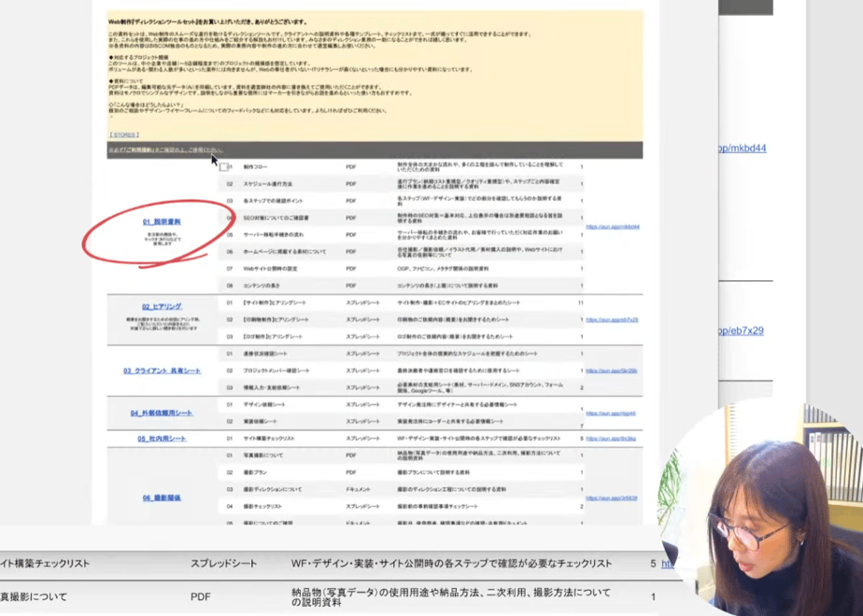
Task: Select the サーバー移転手続きの流れ cell
Action: (273, 235)
